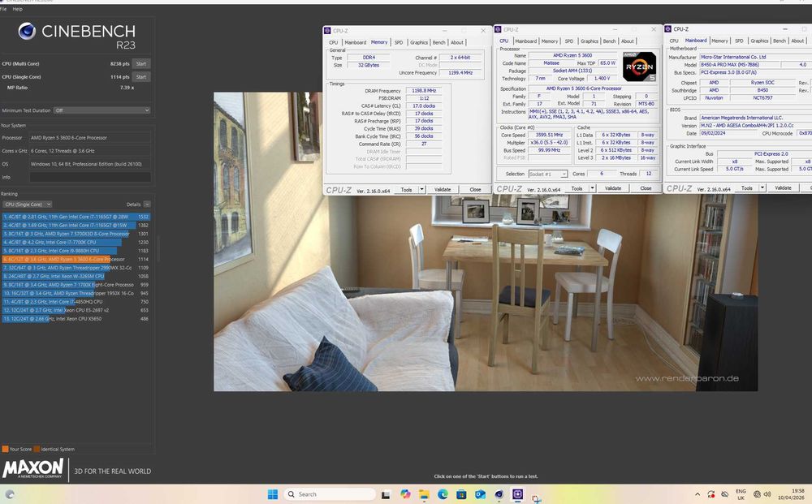
Task: Select ranking row Intel Core i9-9880H CPU
Action: pos(76,251)
